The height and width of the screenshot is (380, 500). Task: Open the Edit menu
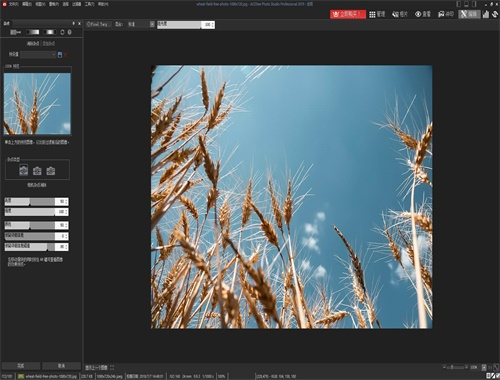tap(27, 4)
